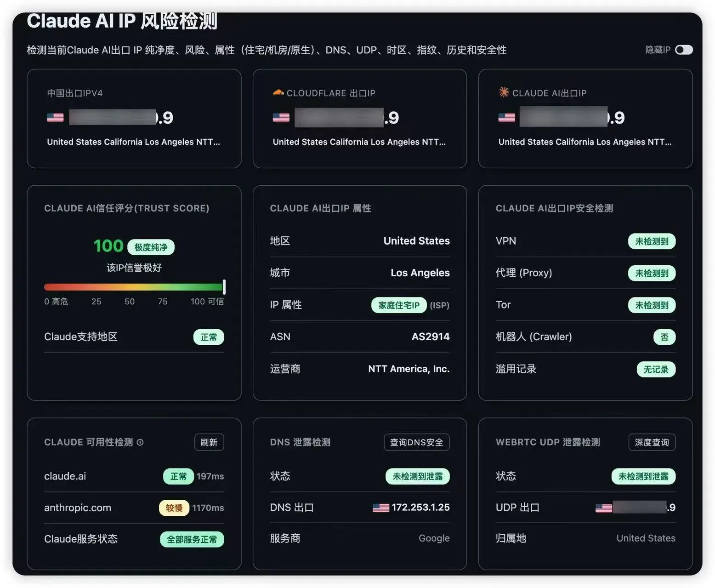
Task: Click the location text in Claude AI出口IP card
Action: click(585, 142)
